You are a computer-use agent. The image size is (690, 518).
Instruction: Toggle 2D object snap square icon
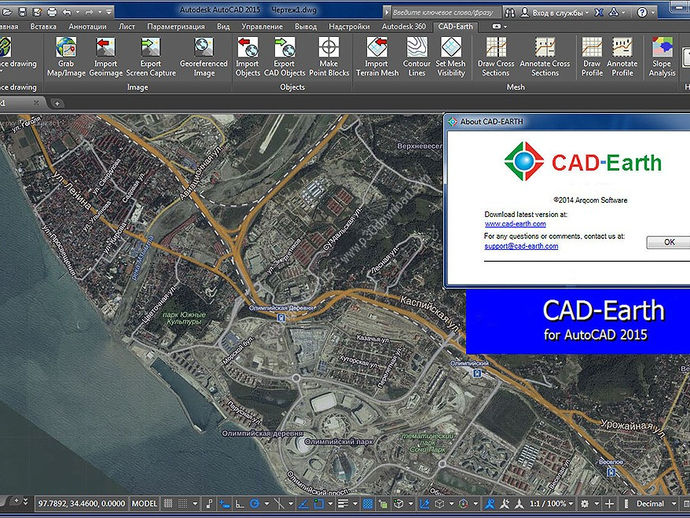(318, 503)
